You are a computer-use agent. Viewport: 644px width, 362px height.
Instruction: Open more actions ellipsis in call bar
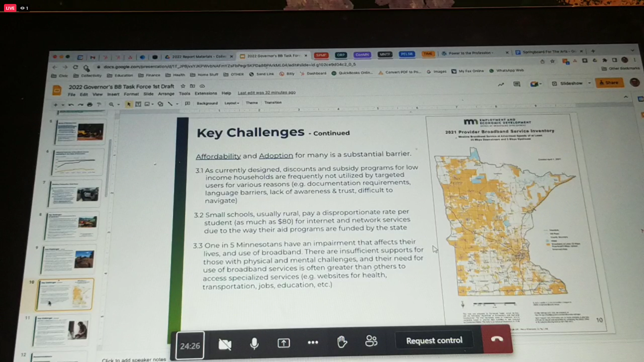click(313, 342)
